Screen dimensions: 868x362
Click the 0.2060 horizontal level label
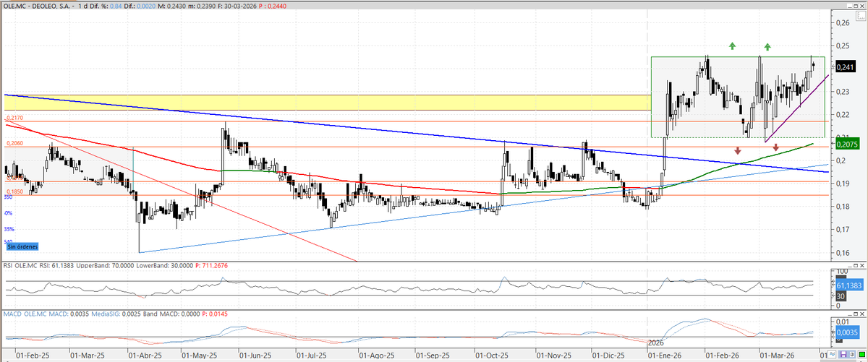pos(14,145)
